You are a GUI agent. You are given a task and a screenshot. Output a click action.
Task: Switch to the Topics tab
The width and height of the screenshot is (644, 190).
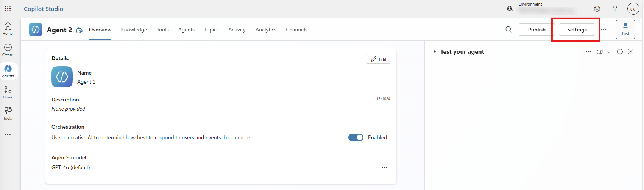point(211,30)
